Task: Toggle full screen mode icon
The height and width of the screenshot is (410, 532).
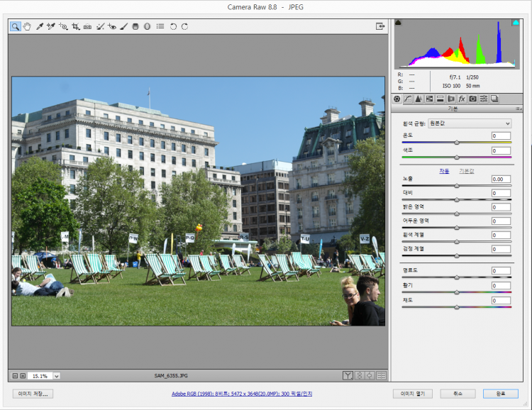Action: pos(380,26)
